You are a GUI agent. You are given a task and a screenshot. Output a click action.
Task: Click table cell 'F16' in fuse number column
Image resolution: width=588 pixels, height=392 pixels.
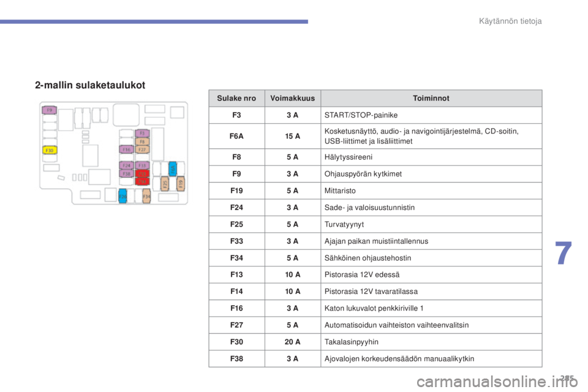tap(236, 308)
